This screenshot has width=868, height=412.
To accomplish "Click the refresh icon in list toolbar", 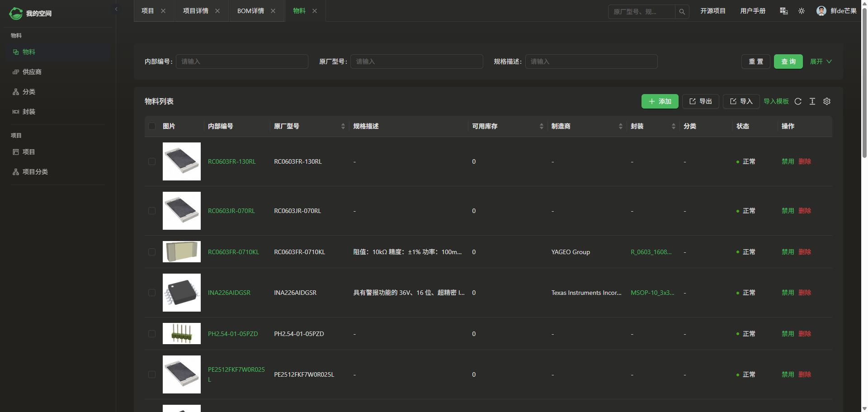I will [798, 101].
